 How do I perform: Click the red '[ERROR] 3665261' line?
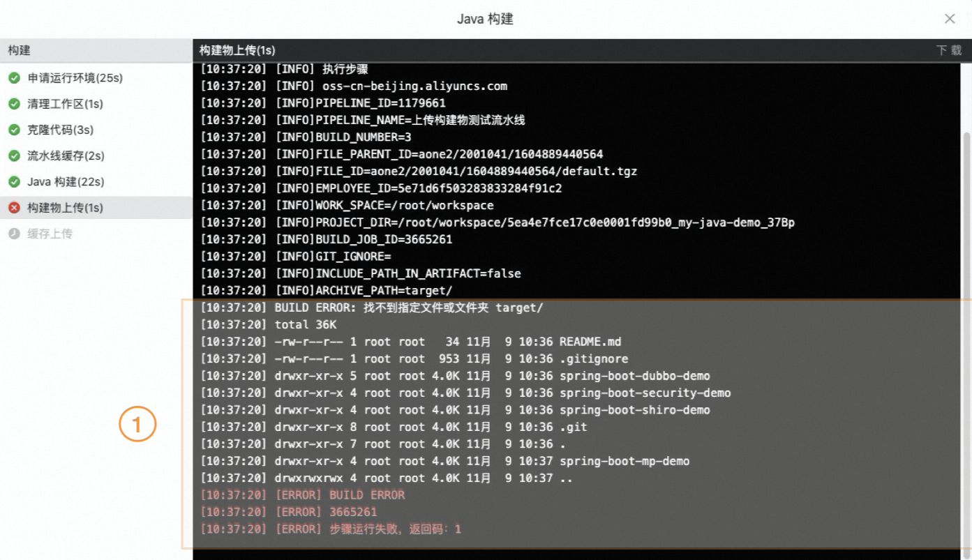[289, 512]
